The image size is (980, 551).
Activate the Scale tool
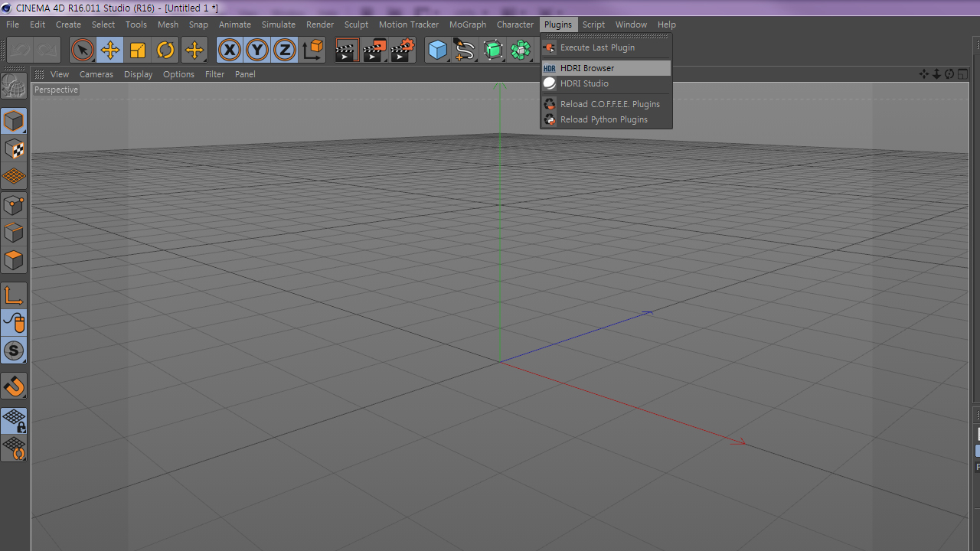coord(138,51)
